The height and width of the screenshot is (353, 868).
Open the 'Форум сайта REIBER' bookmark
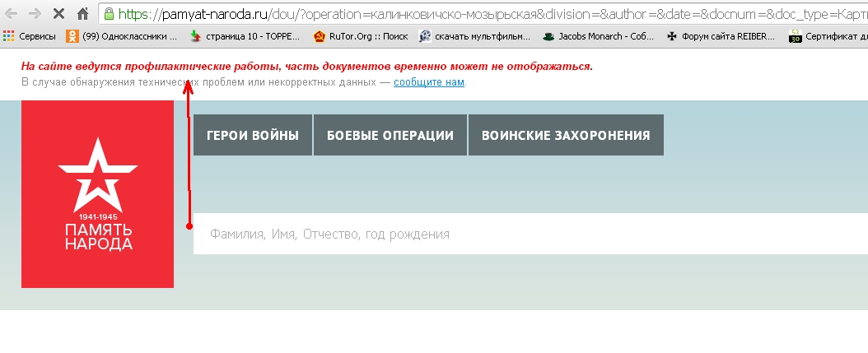tap(721, 36)
